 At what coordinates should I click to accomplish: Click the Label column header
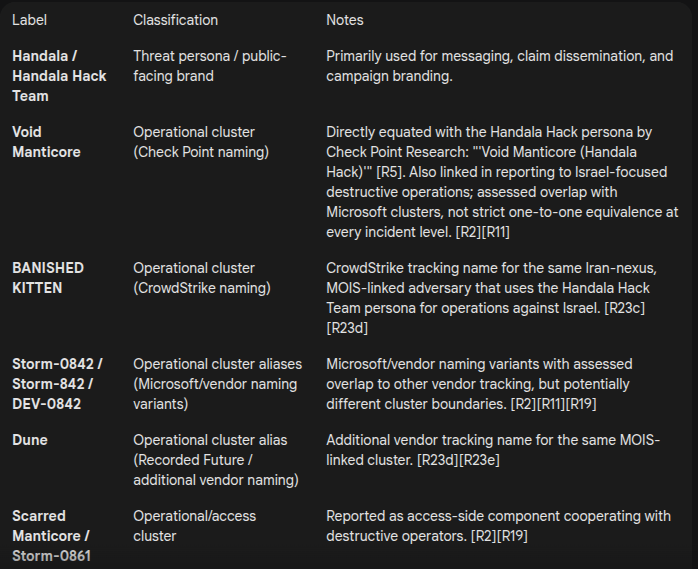[29, 20]
